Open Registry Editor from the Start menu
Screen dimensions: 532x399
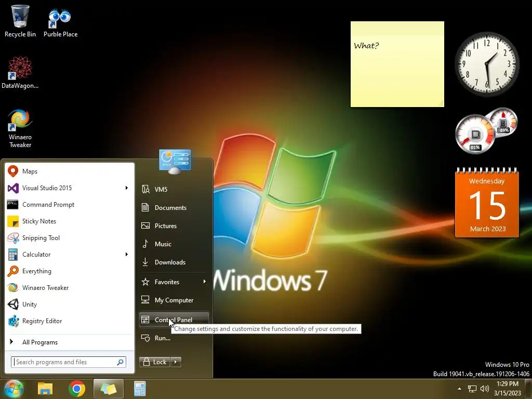[x=70, y=321]
